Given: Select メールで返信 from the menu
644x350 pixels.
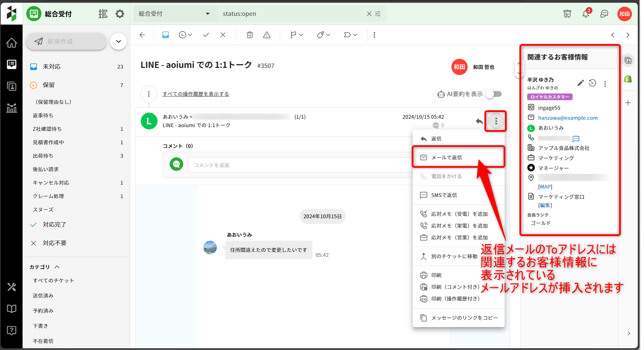Looking at the screenshot, I should click(x=446, y=157).
